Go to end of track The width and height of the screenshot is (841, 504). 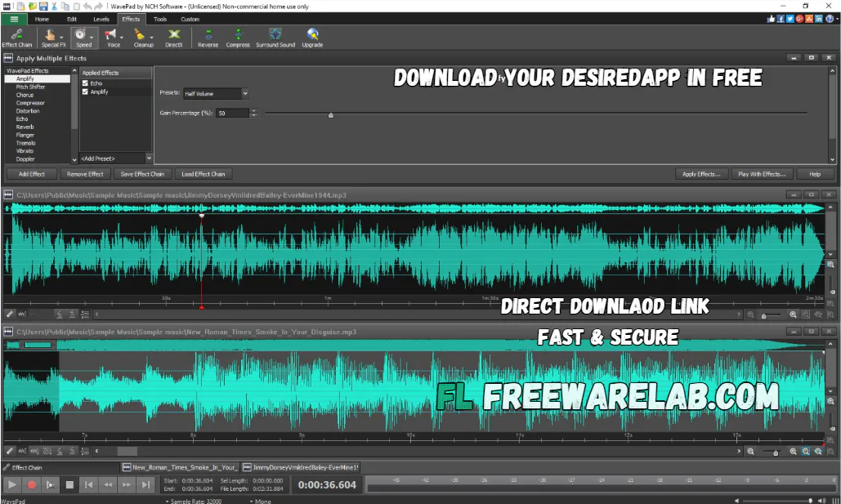coord(145,484)
